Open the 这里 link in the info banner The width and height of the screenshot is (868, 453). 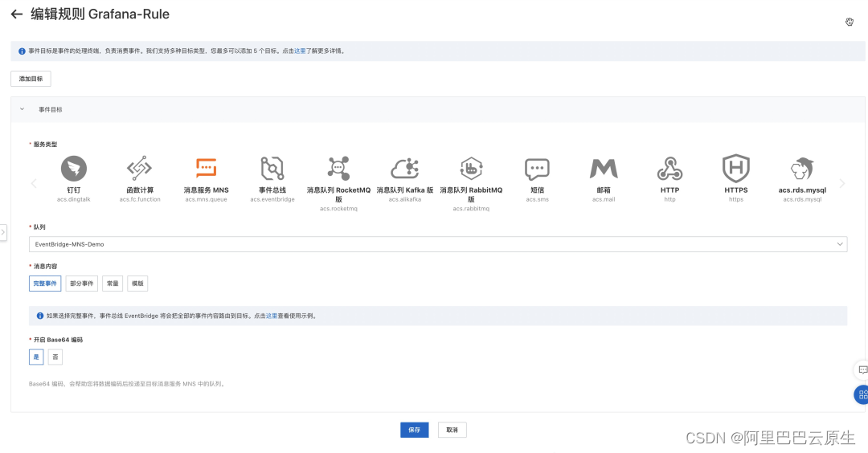300,51
